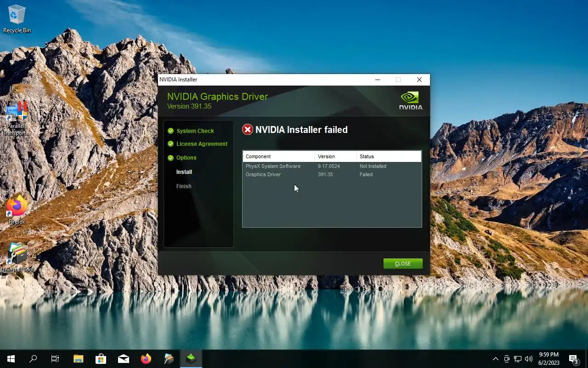Image resolution: width=588 pixels, height=368 pixels.
Task: Select the Install step label
Action: [x=184, y=172]
